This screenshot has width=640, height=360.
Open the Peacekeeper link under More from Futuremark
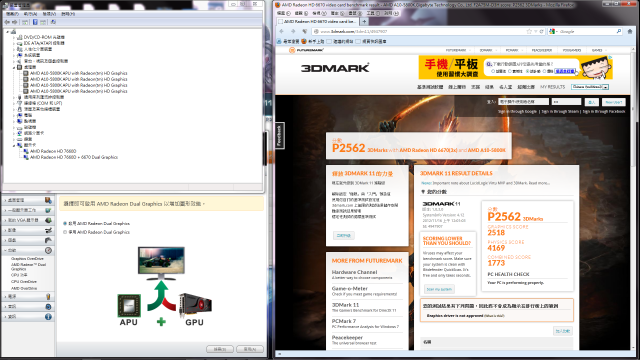(x=347, y=338)
